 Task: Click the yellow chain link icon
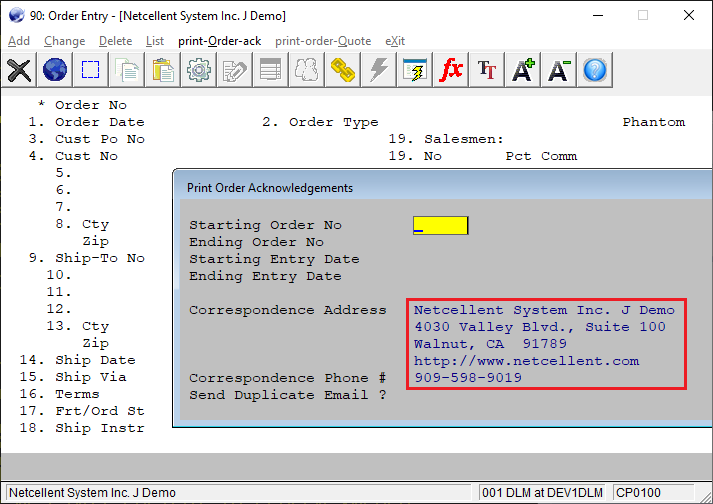click(342, 70)
